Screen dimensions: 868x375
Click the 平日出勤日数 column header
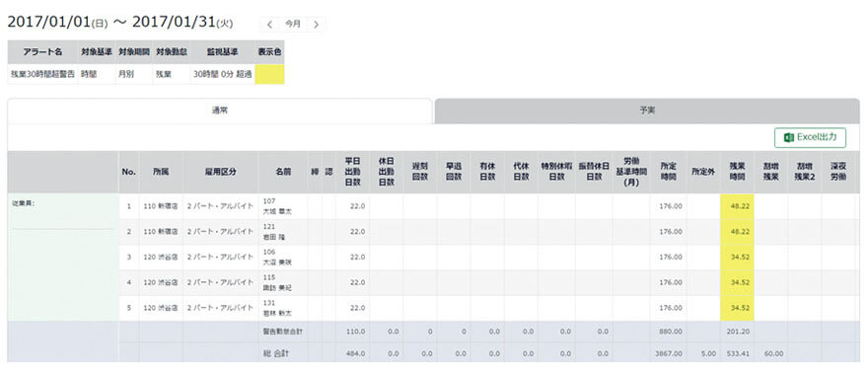point(353,172)
